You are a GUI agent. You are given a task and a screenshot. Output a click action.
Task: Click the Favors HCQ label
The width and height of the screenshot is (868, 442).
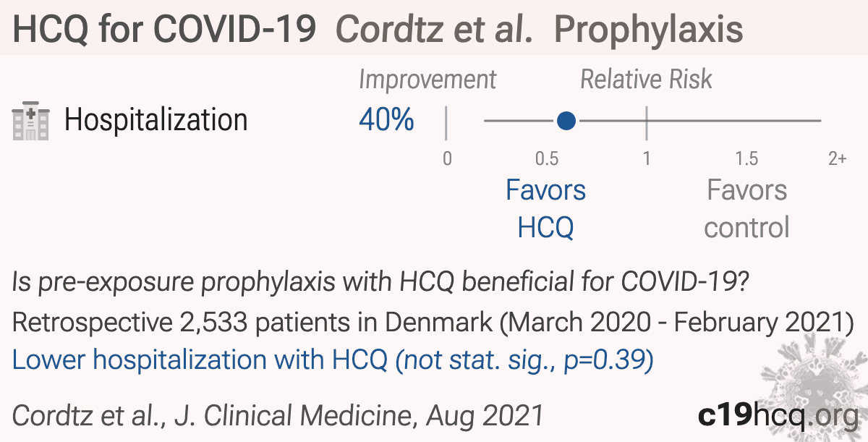point(546,209)
